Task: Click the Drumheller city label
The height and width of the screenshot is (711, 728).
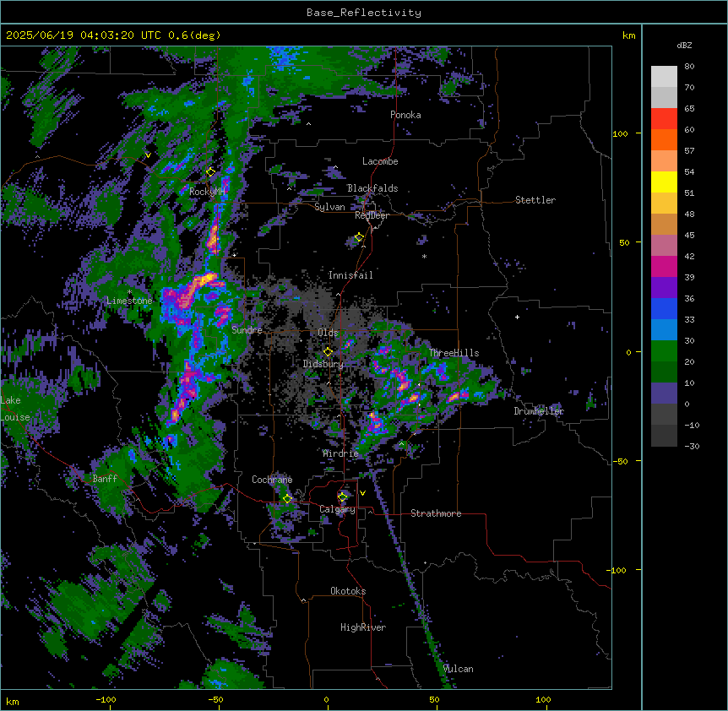Action: [x=539, y=411]
